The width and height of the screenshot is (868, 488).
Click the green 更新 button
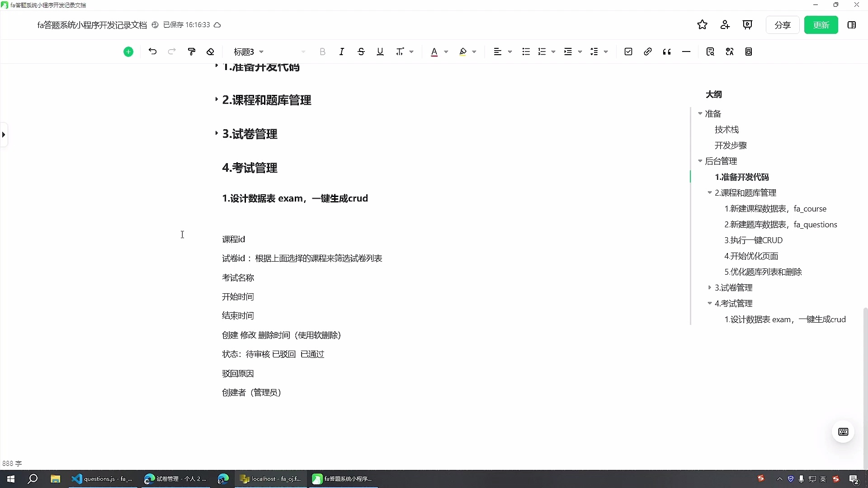point(821,25)
